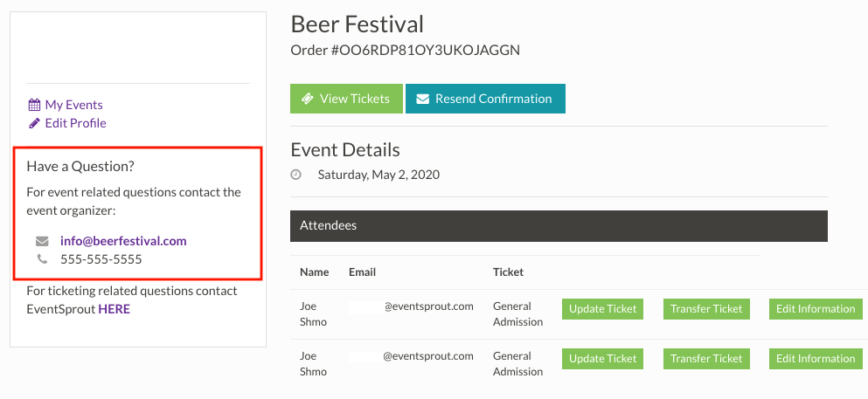This screenshot has height=399, width=868.
Task: Edit Information for the first attendee
Action: [816, 309]
